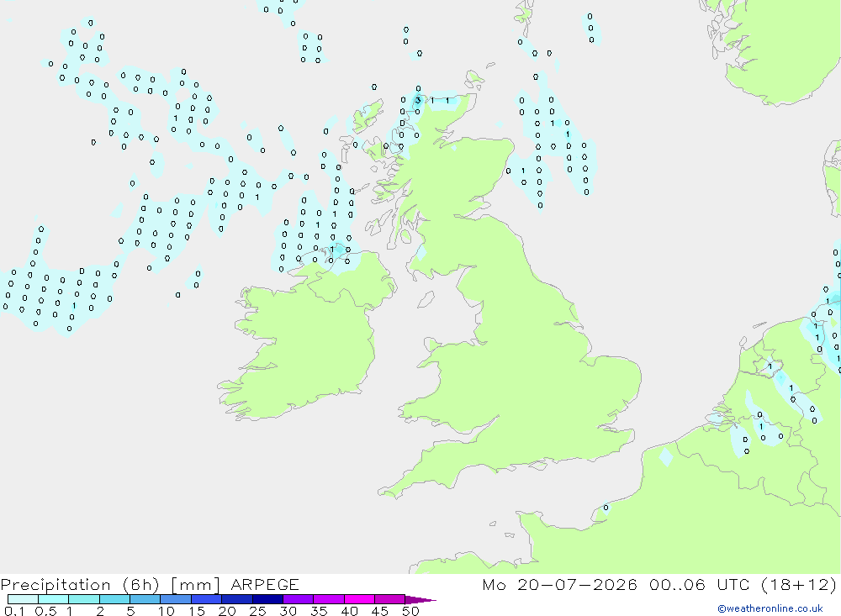This screenshot has height=616, width=841.
Task: Click the 1–2 mm legend color swatch
Action: pyautogui.click(x=84, y=599)
